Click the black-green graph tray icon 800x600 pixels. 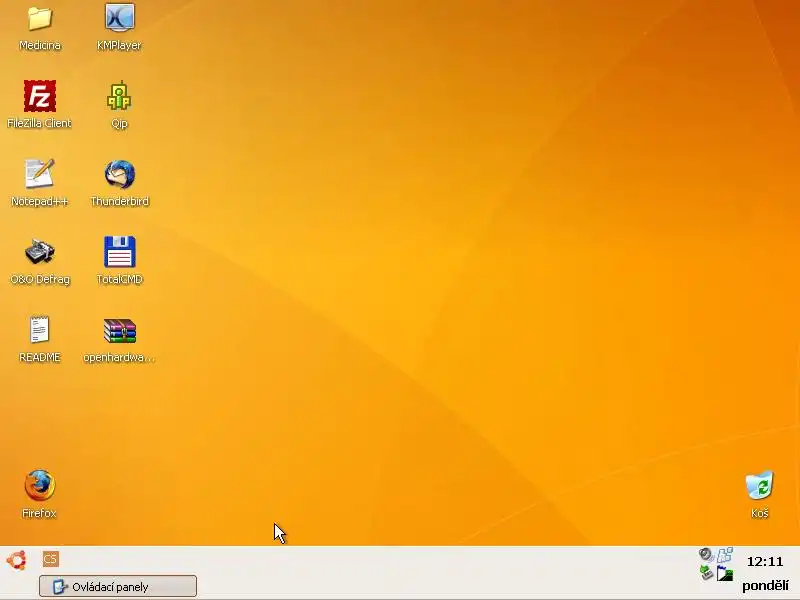(x=725, y=574)
